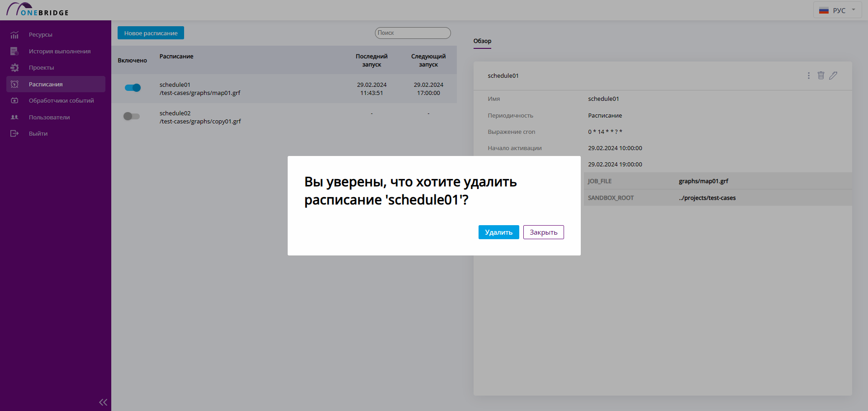Viewport: 868px width, 411px height.
Task: Click cron expression value 0 * 14 * * ? *
Action: [x=605, y=132]
